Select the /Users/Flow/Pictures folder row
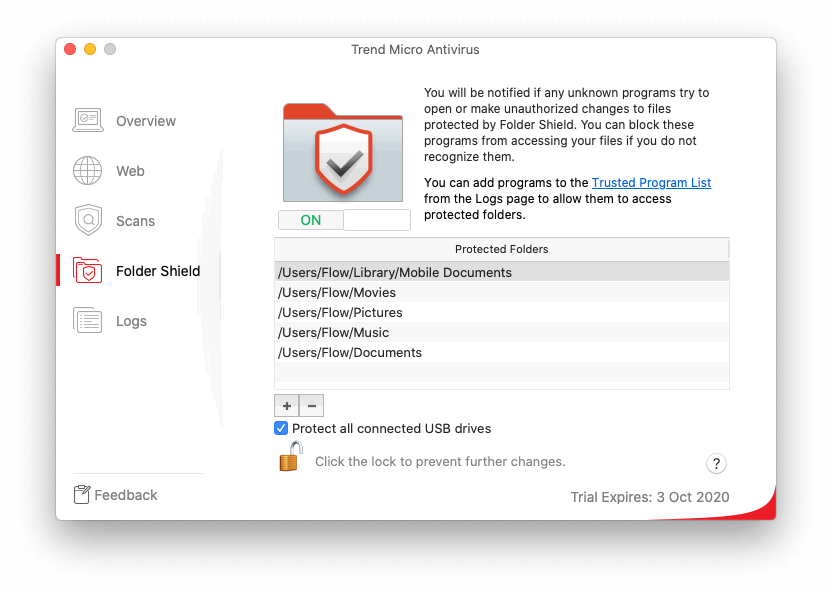The image size is (832, 594). 340,312
